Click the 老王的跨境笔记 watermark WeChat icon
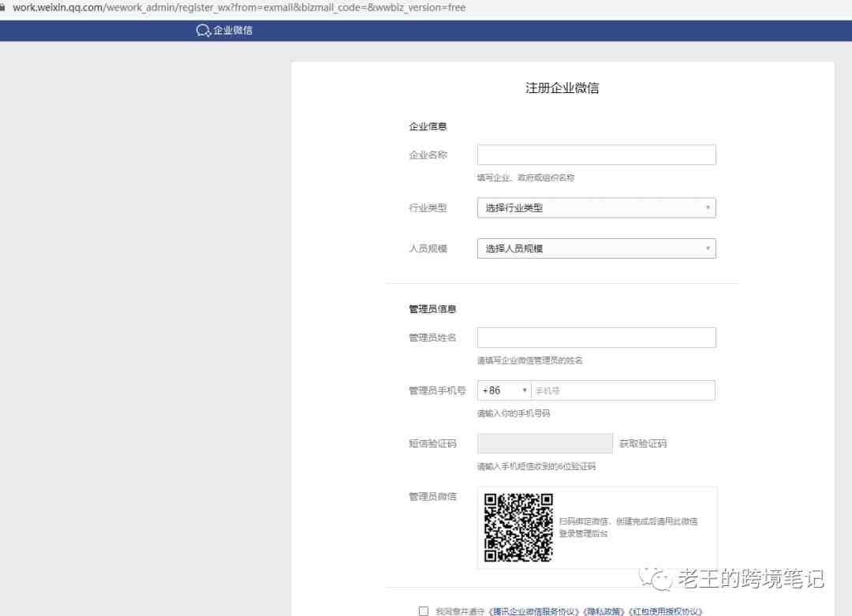852x616 pixels. [656, 578]
